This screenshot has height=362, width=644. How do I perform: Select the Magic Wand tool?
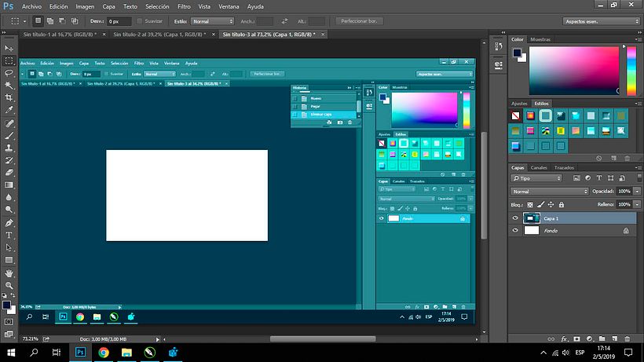9,86
